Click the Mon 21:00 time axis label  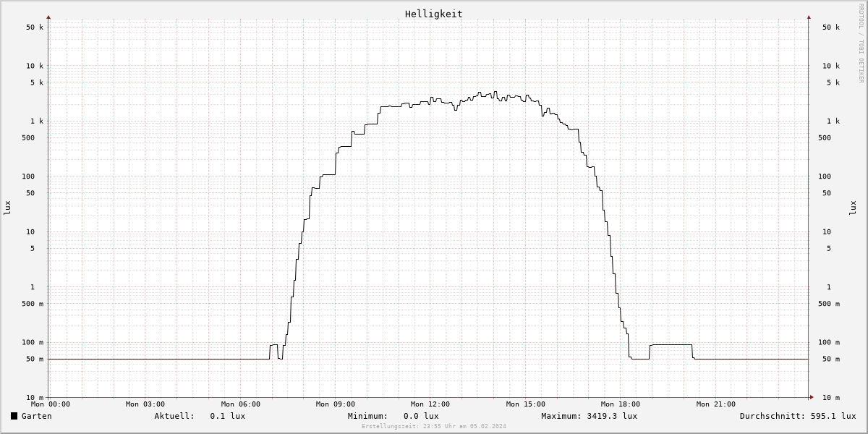716,404
